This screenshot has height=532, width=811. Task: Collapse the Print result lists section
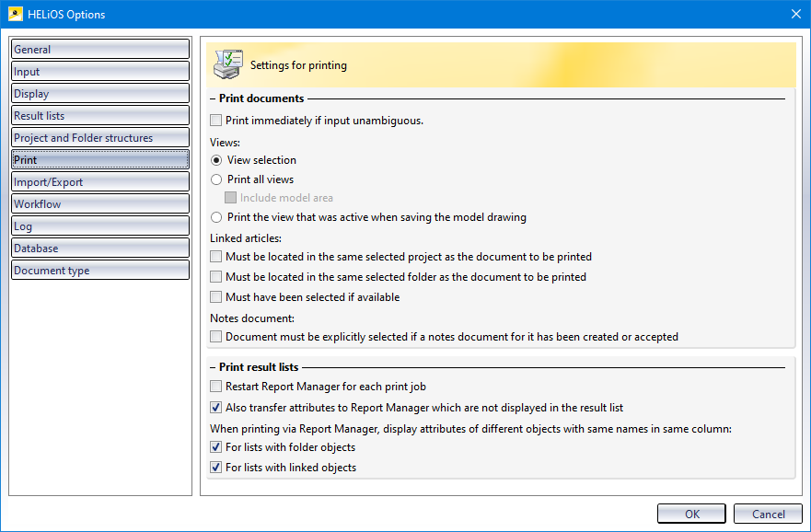coord(213,367)
